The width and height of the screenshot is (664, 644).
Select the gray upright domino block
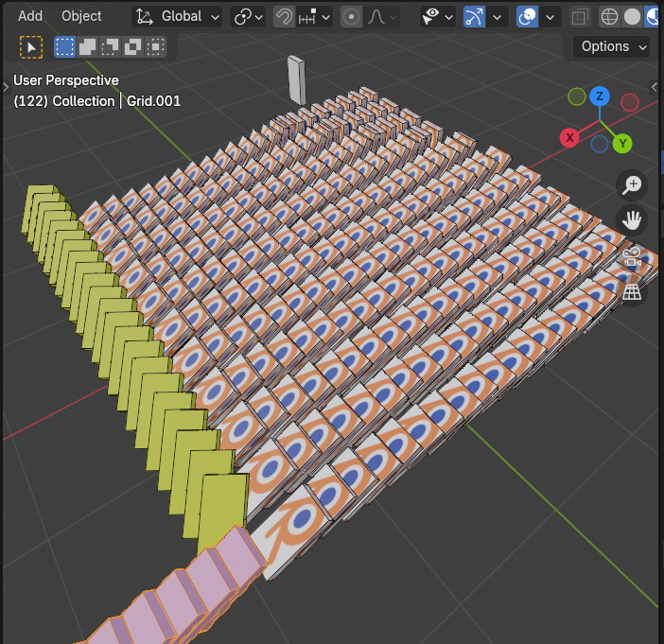point(296,80)
